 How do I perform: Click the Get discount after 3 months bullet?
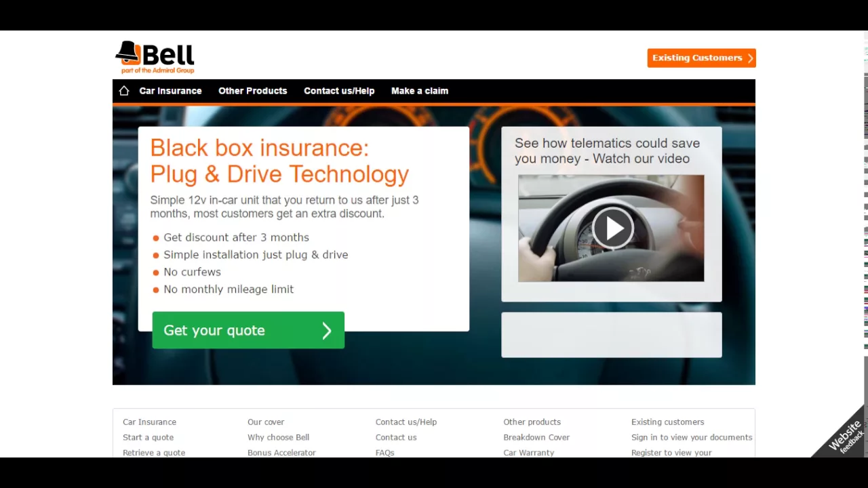tap(236, 237)
